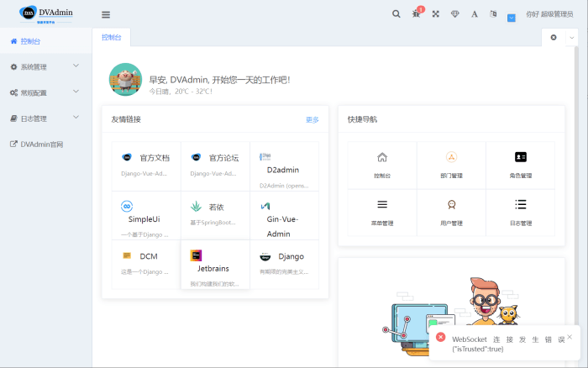Click the page vertical scrollbar
Screen dimensions: 588x368
[576, 184]
